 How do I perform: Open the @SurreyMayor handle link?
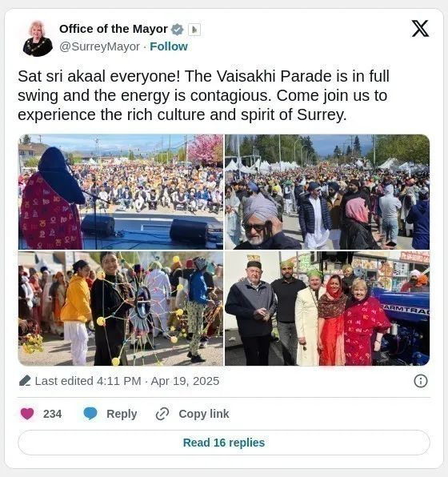[99, 46]
